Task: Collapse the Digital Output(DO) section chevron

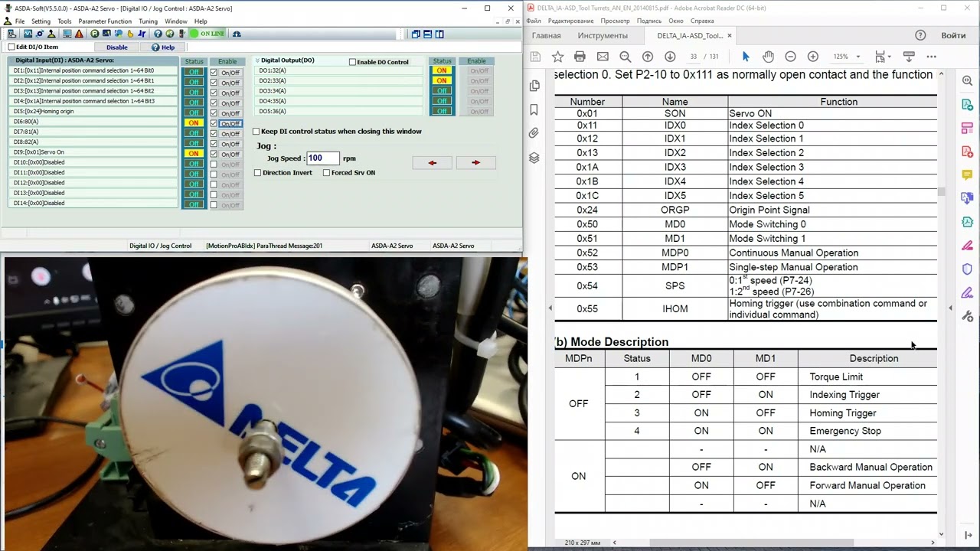Action: 256,60
